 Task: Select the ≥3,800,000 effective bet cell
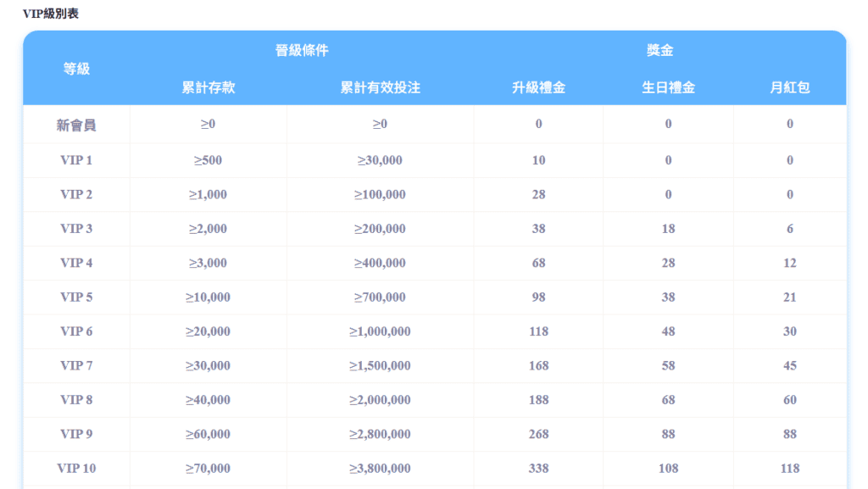coord(380,468)
